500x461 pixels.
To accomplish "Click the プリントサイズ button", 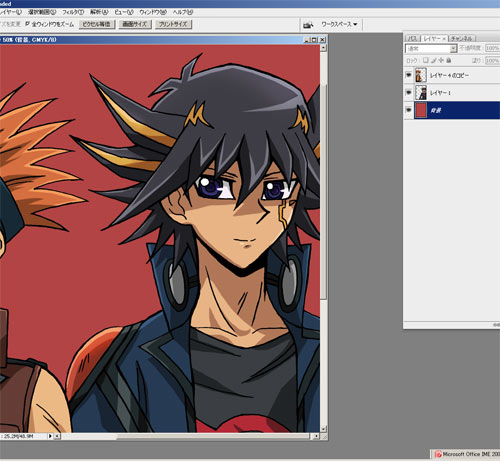I will (173, 24).
